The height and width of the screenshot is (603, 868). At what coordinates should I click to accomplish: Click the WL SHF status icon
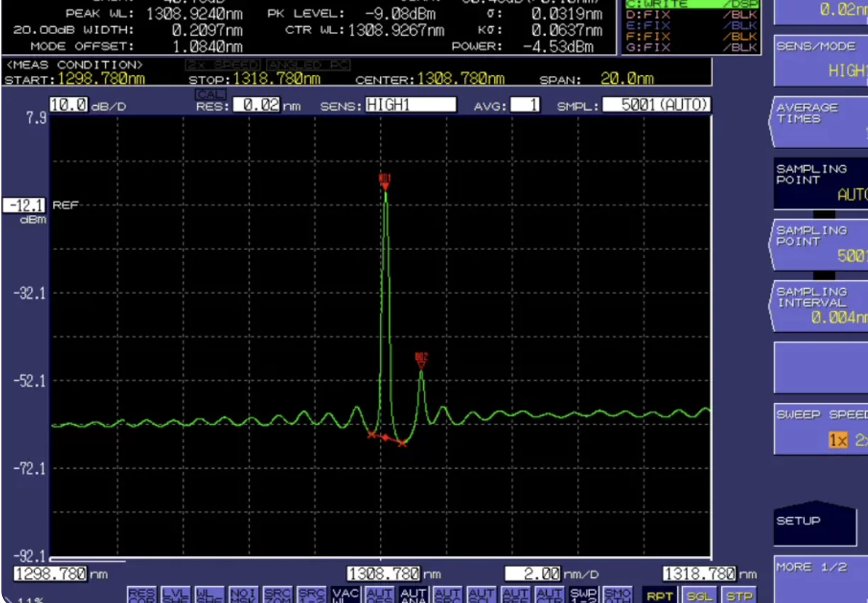click(x=209, y=594)
